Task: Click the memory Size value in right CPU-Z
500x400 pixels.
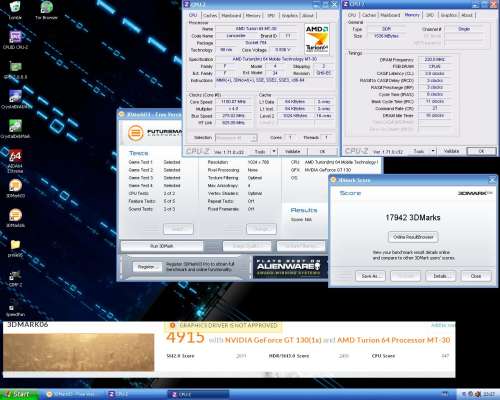Action: pyautogui.click(x=386, y=36)
